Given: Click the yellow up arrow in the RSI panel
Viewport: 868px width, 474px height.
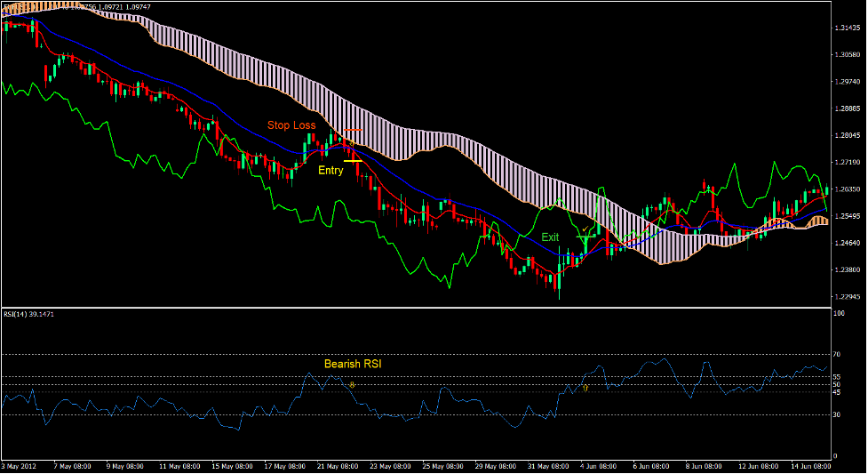Looking at the screenshot, I should click(585, 390).
